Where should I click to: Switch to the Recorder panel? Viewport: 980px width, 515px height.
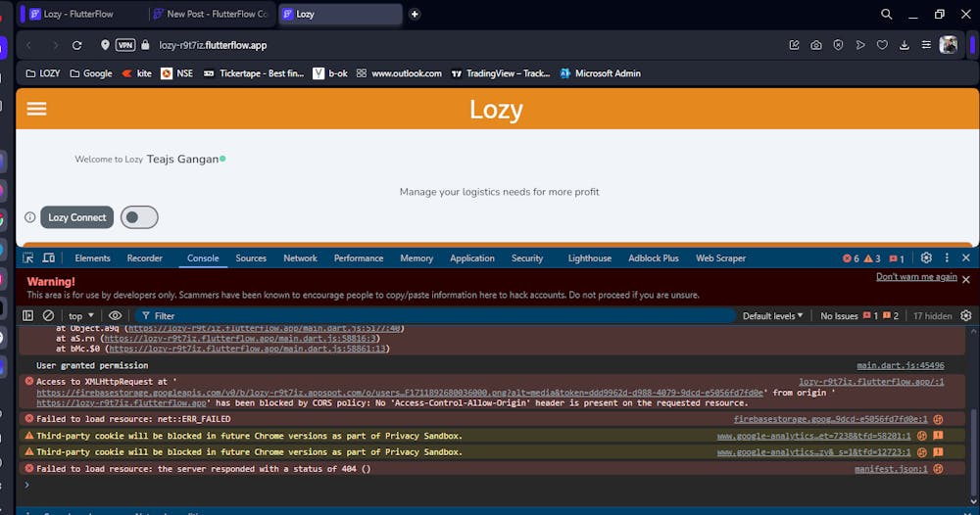tap(144, 257)
